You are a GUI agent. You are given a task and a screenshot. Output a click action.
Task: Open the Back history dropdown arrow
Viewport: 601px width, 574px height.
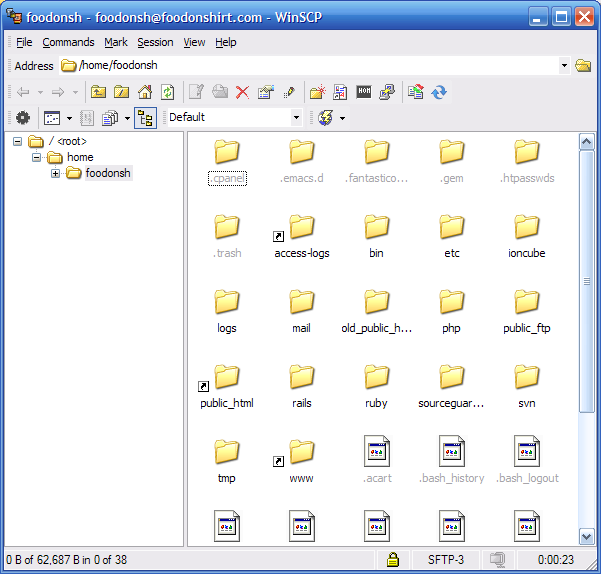40,92
